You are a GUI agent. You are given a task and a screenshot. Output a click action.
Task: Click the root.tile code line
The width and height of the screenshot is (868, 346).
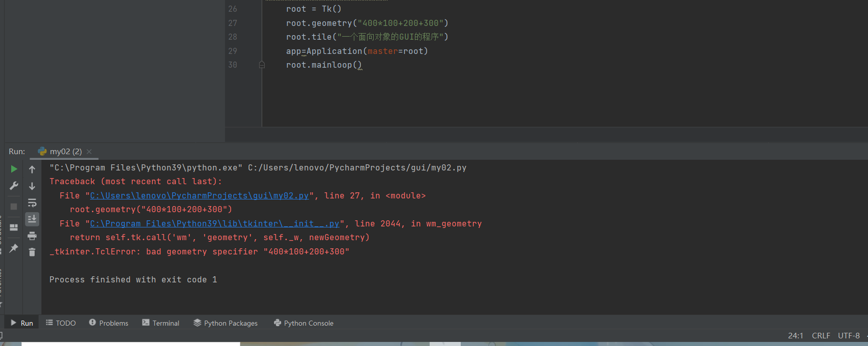pyautogui.click(x=367, y=37)
